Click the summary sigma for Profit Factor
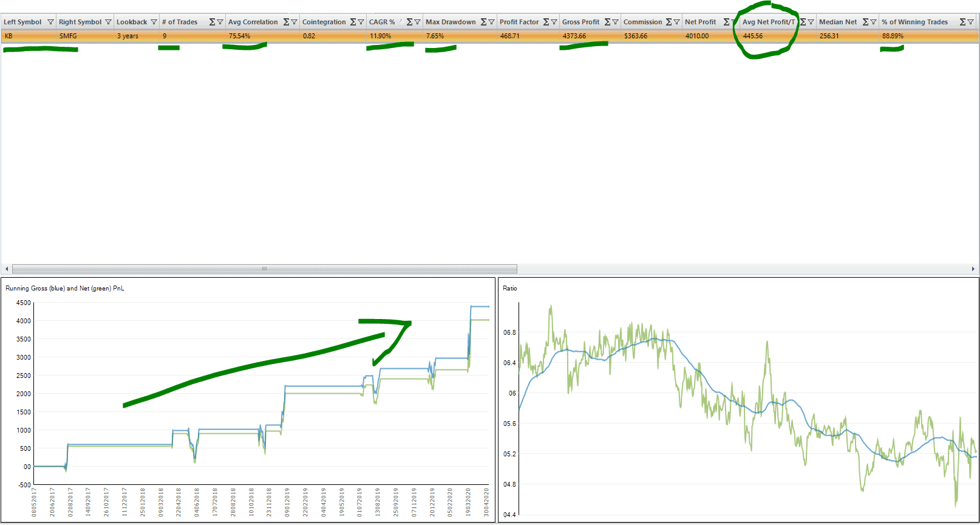This screenshot has width=980, height=525. coord(546,22)
